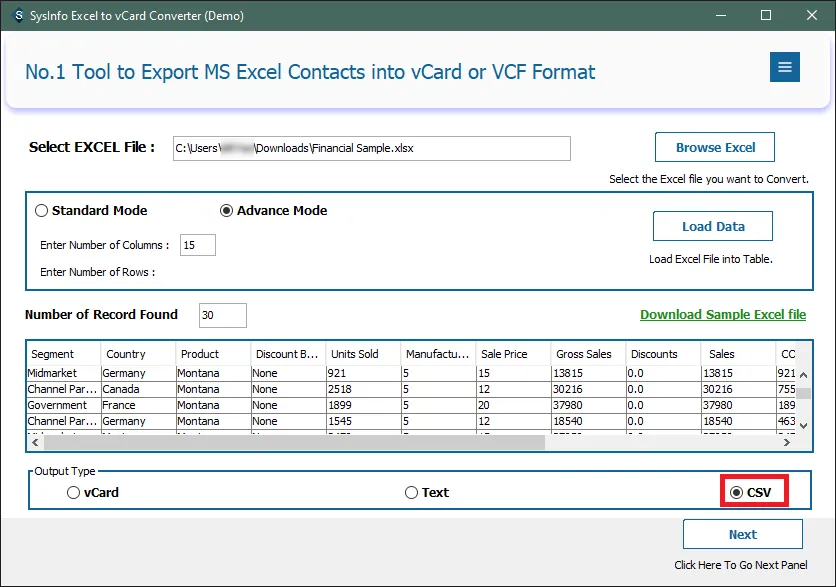Open Download Sample Excel file link

coord(723,315)
